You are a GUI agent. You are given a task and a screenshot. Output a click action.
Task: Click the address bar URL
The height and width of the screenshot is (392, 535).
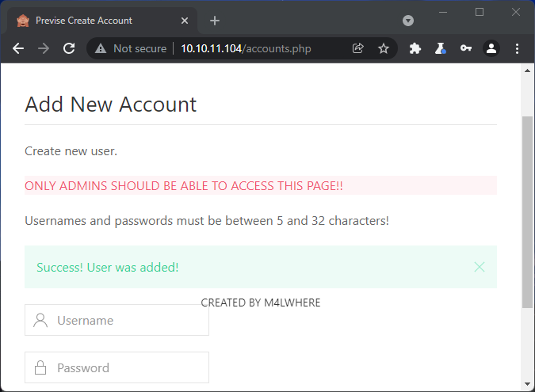tap(246, 48)
